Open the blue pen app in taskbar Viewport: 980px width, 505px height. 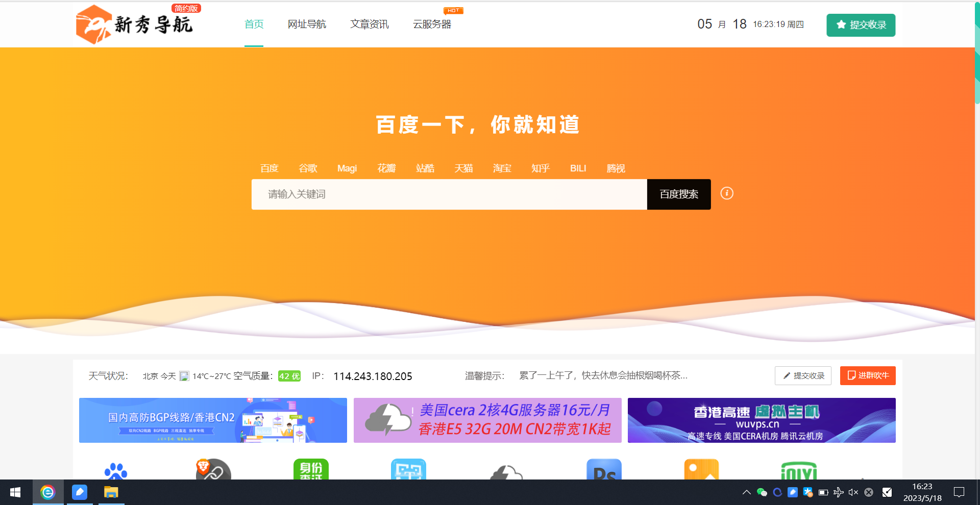tap(80, 492)
